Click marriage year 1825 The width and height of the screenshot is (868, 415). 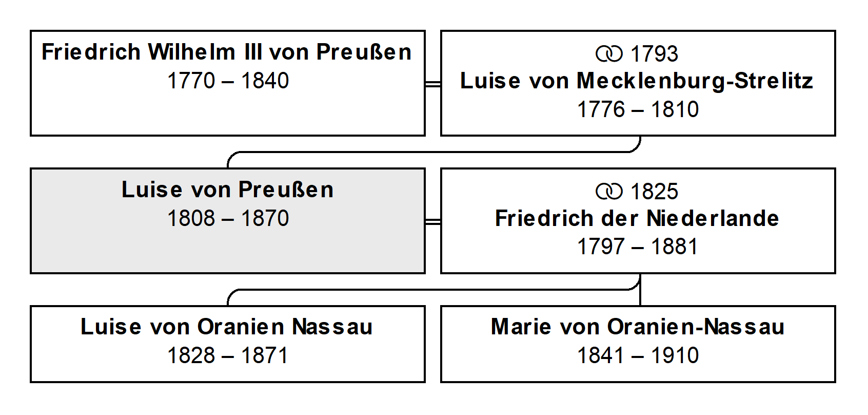coord(654,192)
